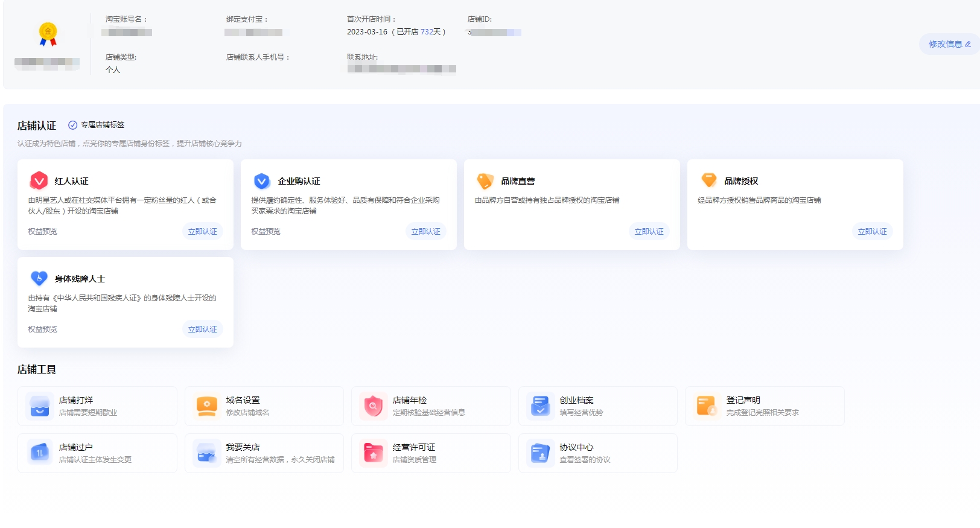The image size is (980, 528).
Task: Click the 创业档案 title text
Action: (x=577, y=400)
